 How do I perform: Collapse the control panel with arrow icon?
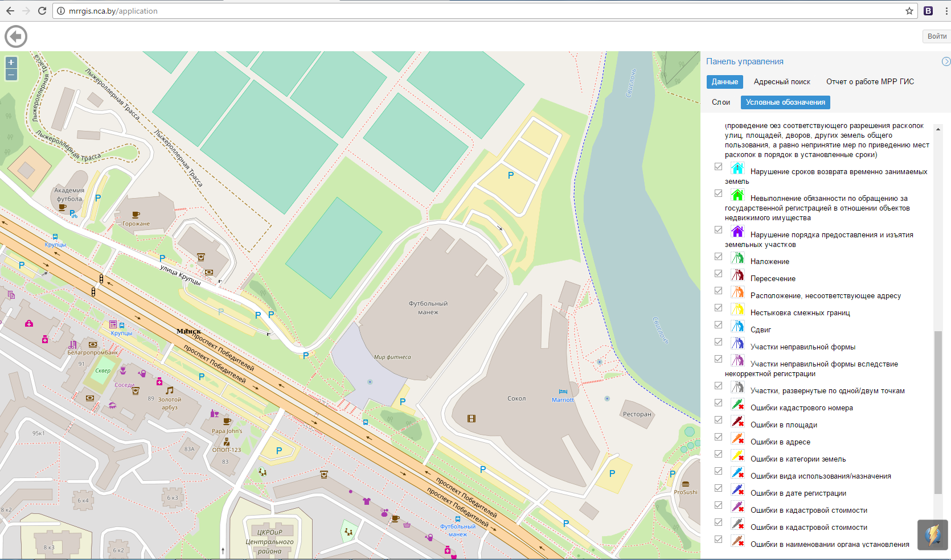(x=945, y=61)
